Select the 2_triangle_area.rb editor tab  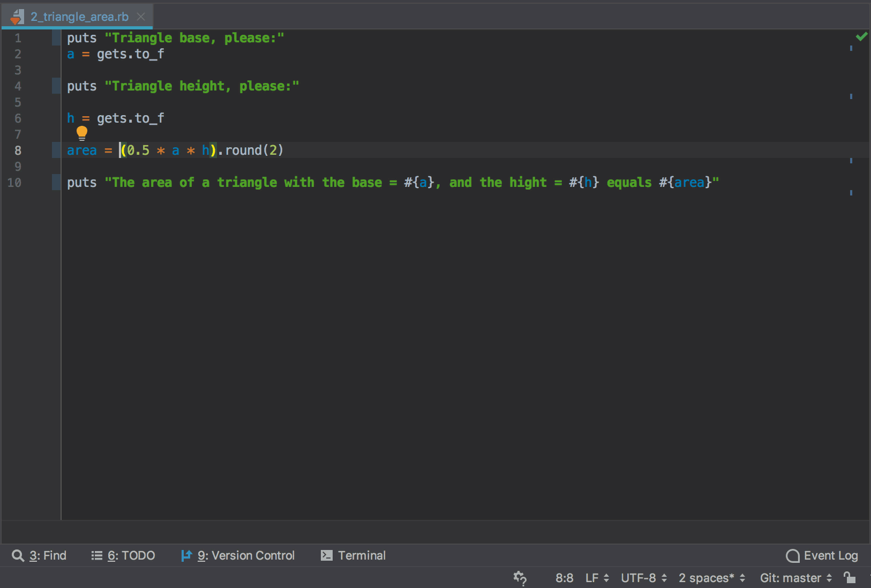79,17
